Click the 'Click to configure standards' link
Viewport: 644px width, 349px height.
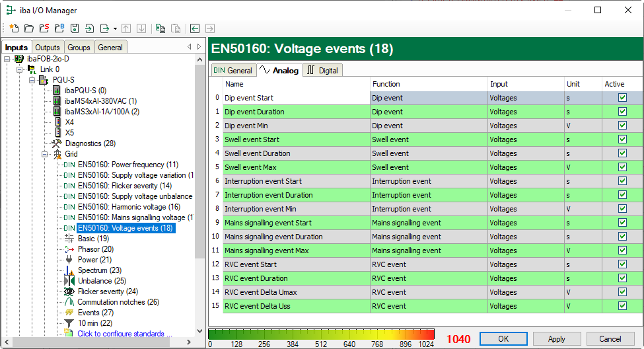125,334
